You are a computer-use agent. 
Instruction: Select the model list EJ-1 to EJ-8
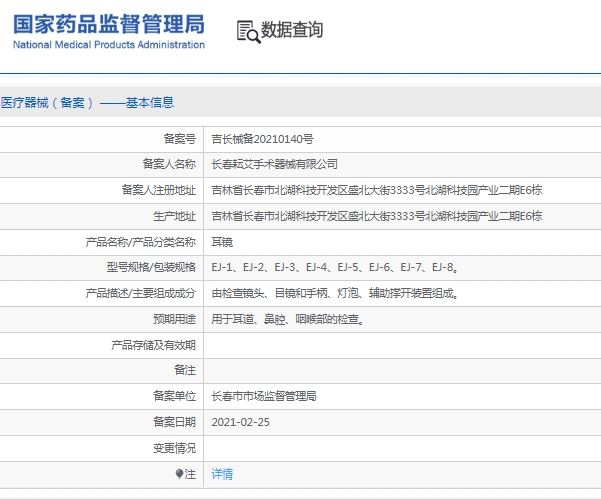(x=335, y=267)
